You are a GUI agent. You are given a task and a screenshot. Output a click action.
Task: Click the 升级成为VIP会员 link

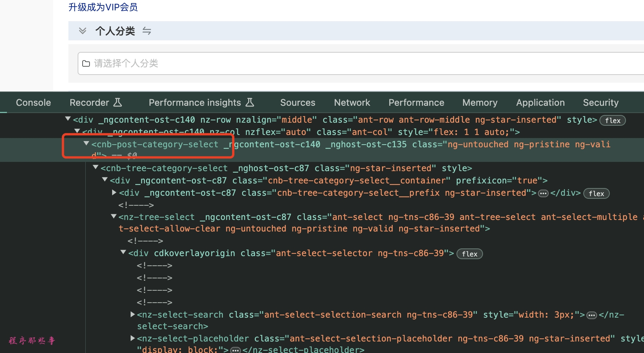pos(103,7)
